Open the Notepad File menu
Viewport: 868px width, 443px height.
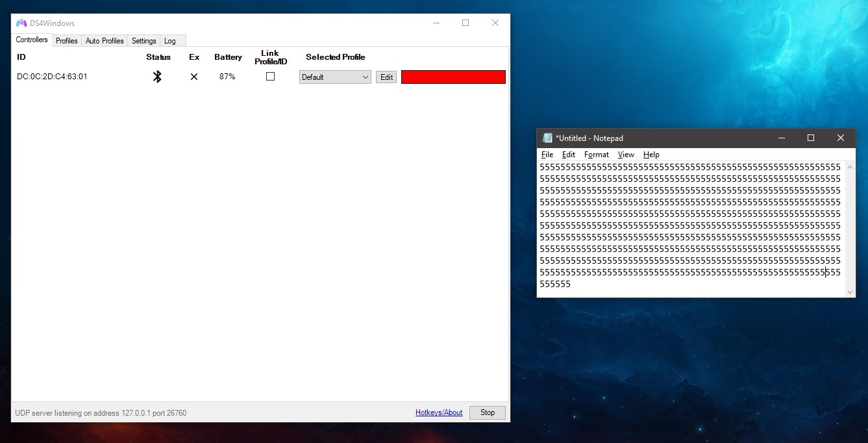547,155
